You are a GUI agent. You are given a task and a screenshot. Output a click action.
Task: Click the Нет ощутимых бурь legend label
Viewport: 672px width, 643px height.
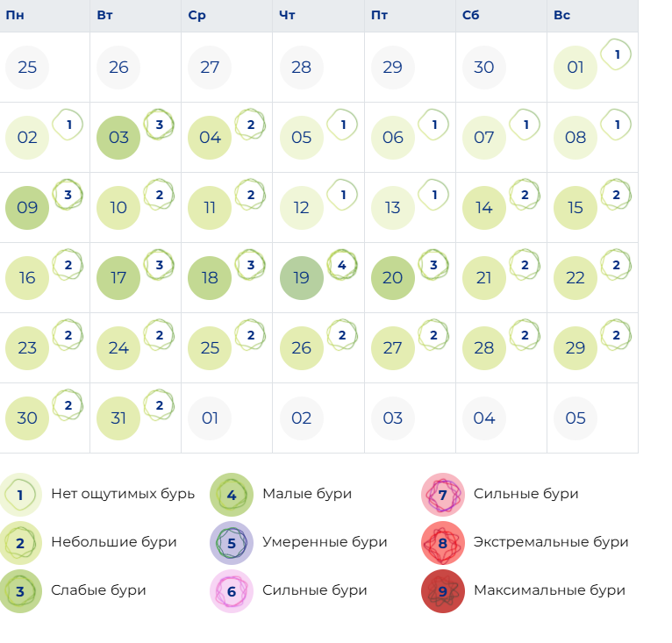click(123, 494)
